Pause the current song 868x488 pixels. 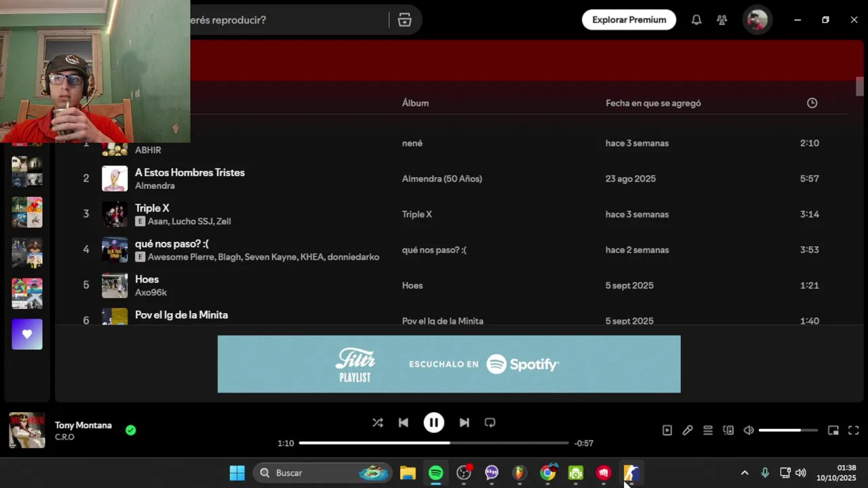(x=434, y=423)
